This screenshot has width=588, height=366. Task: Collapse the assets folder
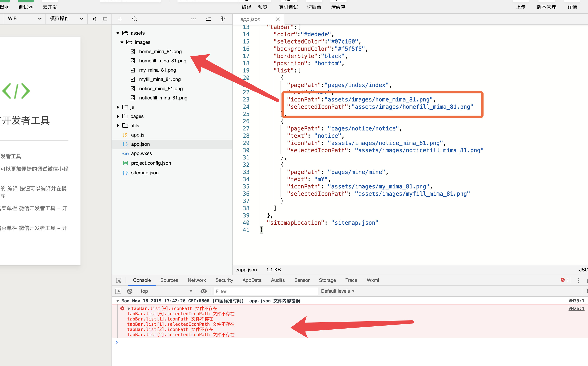tap(118, 33)
